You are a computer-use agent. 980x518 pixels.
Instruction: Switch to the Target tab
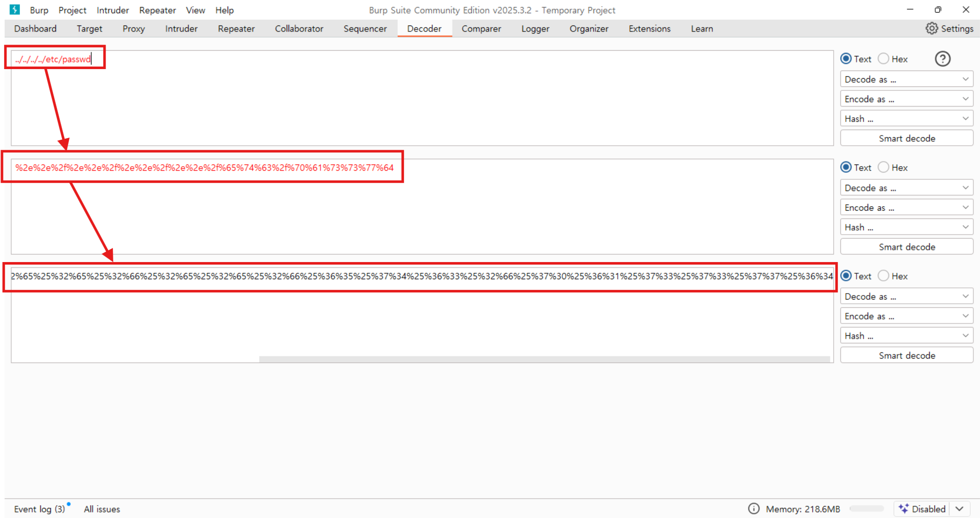(89, 29)
